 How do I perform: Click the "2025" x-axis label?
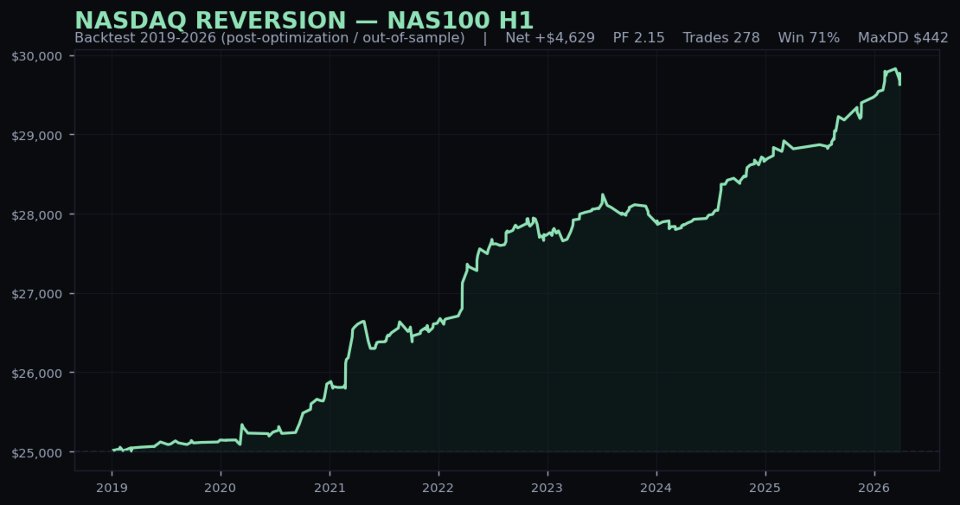[765, 488]
